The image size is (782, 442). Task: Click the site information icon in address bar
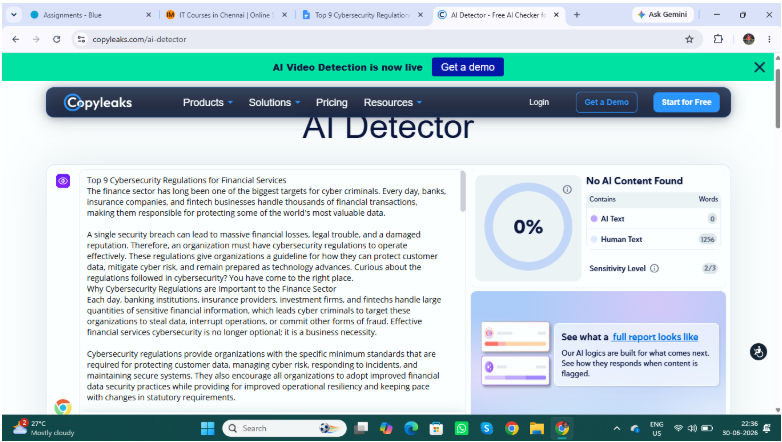tap(81, 39)
